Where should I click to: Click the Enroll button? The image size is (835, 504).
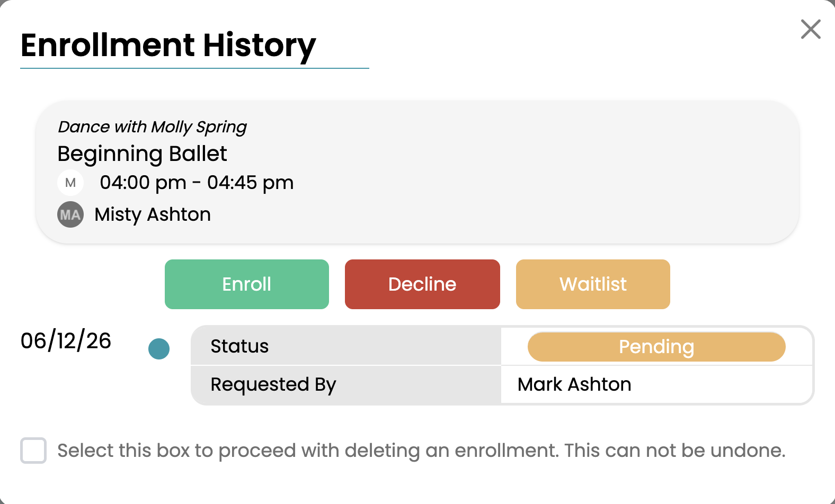247,284
